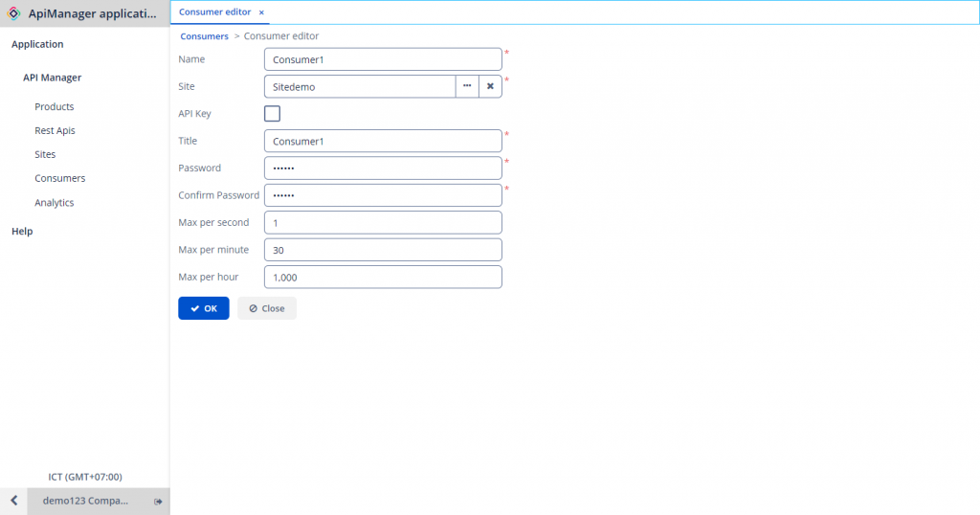Screen dimensions: 980x515
Task: Focus the Name input field
Action: tap(383, 59)
